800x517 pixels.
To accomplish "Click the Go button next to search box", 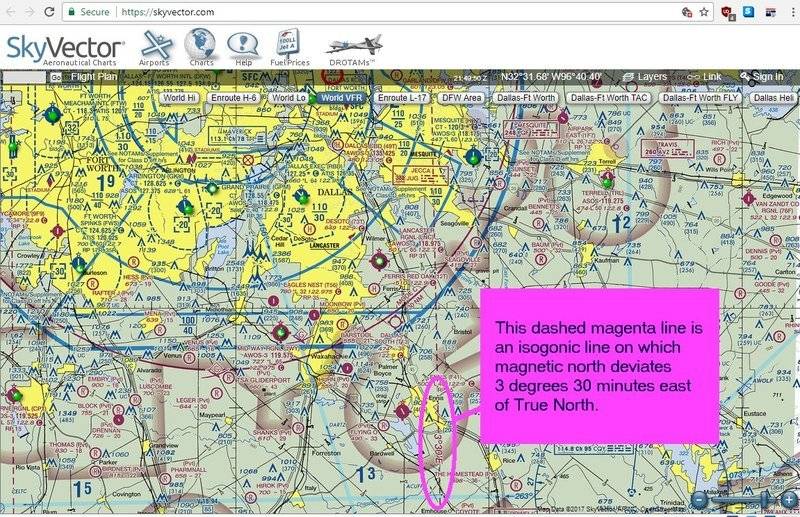I will (x=56, y=78).
